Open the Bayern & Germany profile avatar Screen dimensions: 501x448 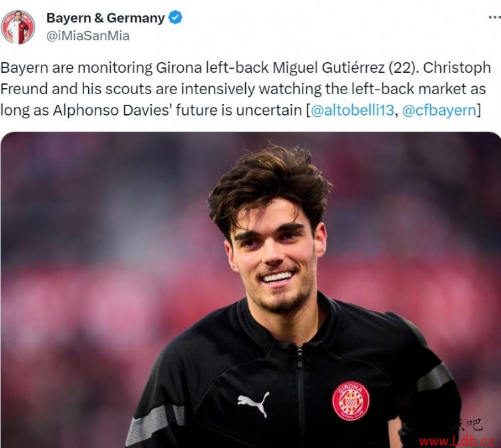(18, 27)
